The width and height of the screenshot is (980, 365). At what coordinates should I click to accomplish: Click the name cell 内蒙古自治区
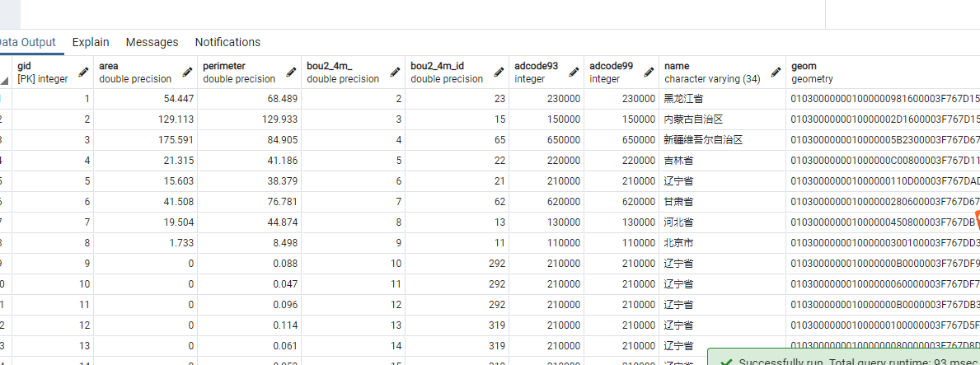point(722,119)
